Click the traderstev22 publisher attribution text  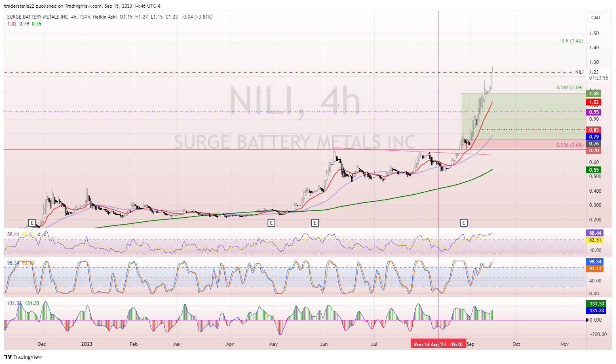[83, 6]
